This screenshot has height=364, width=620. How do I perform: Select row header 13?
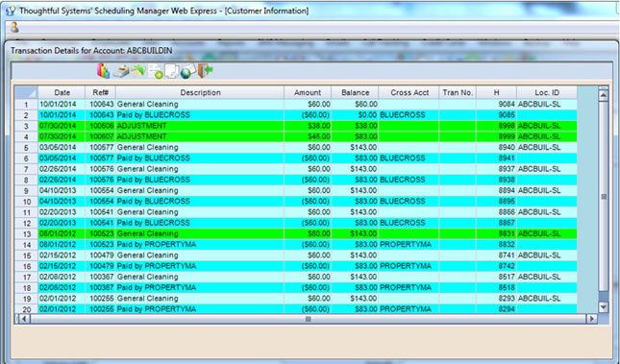pos(27,234)
